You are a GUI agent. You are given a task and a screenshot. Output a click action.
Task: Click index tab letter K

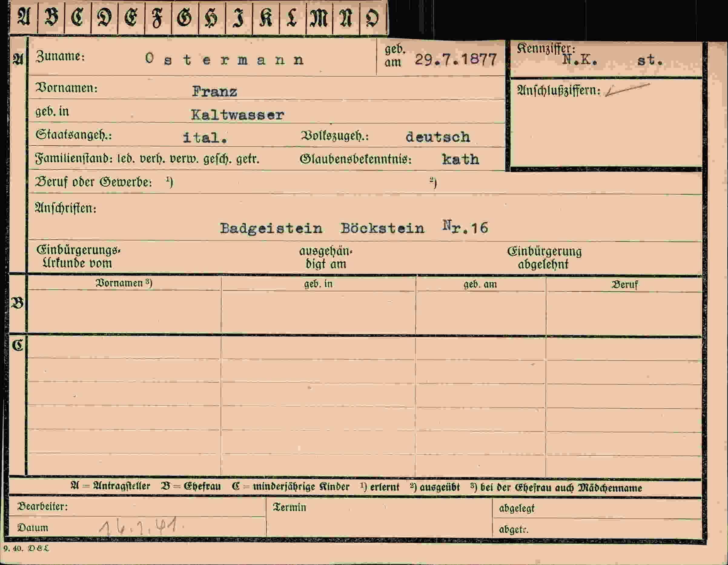coord(266,18)
